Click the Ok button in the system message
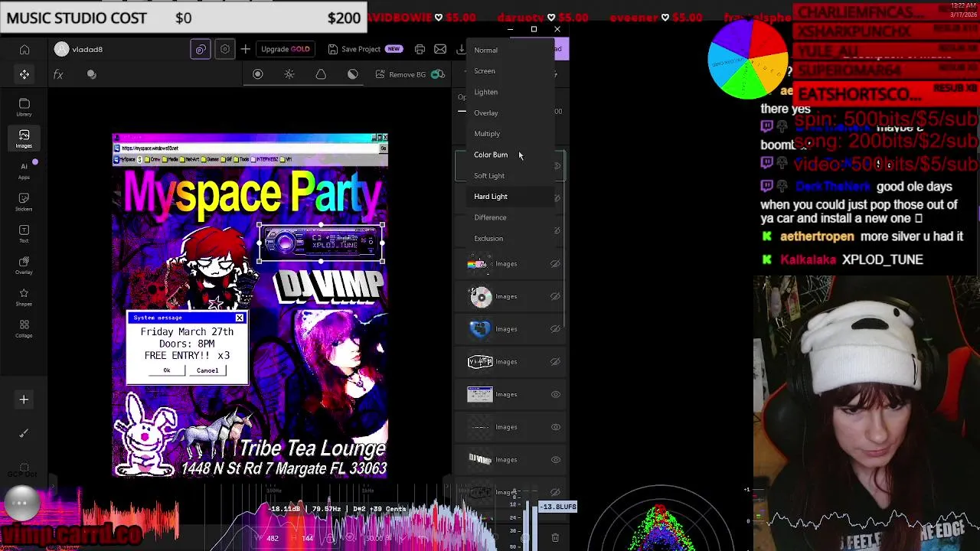 [166, 370]
